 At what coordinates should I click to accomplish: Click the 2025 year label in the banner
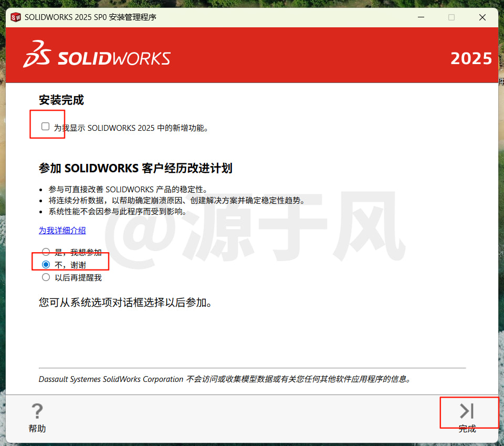(x=471, y=58)
